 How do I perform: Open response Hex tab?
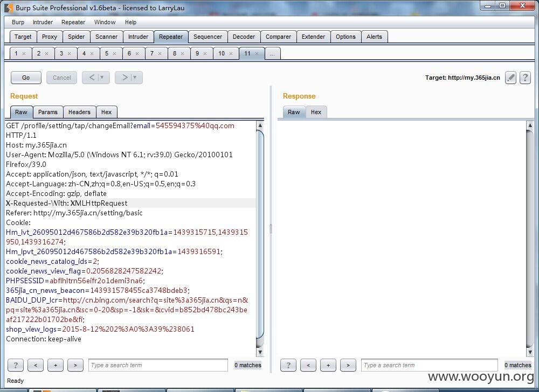click(x=316, y=112)
